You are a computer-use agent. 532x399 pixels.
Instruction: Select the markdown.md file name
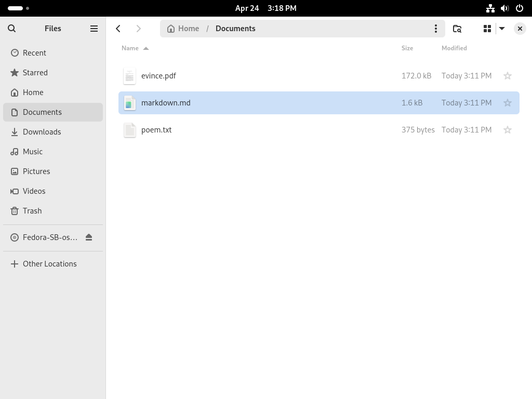[166, 103]
